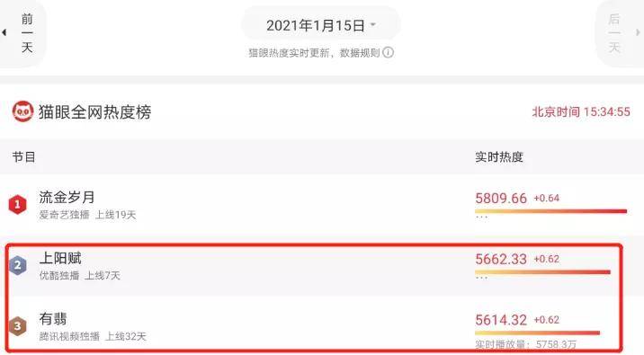Click the data rules info icon
Image resolution: width=644 pixels, height=355 pixels.
pos(389,52)
